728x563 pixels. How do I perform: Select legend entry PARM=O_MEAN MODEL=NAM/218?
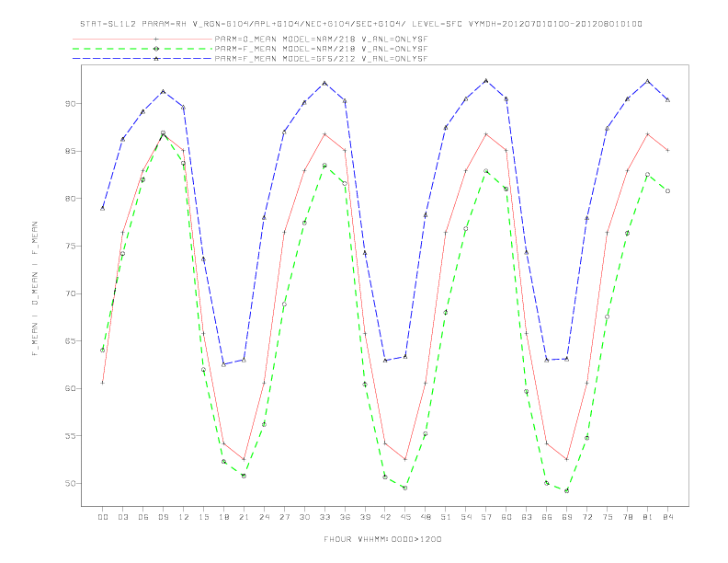point(321,39)
